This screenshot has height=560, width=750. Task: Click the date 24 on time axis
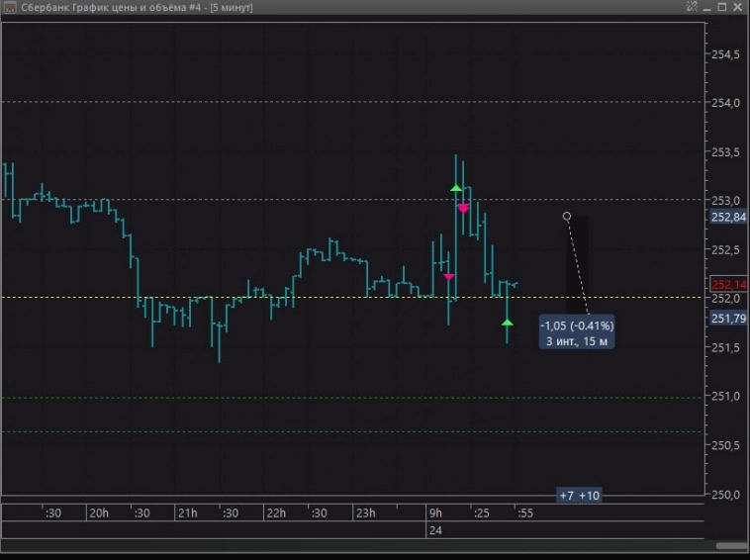pyautogui.click(x=434, y=531)
